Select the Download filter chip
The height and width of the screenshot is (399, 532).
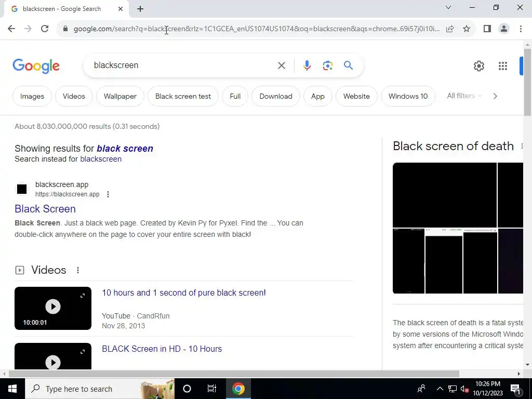pos(276,96)
